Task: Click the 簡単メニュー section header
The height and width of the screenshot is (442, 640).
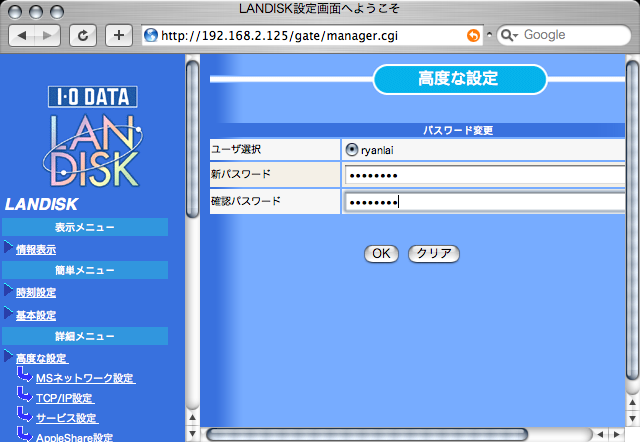Action: 85,270
